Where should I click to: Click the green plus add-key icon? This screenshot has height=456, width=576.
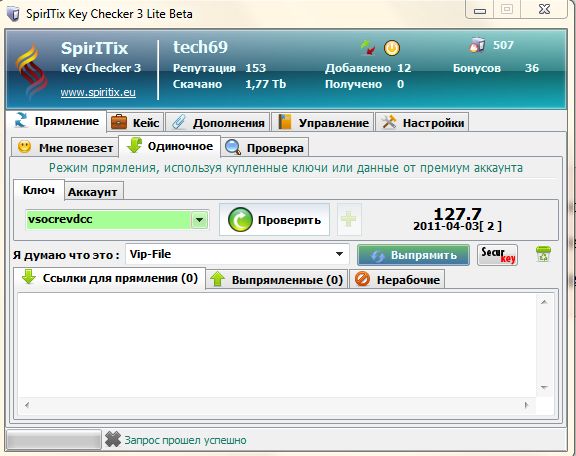tap(349, 220)
